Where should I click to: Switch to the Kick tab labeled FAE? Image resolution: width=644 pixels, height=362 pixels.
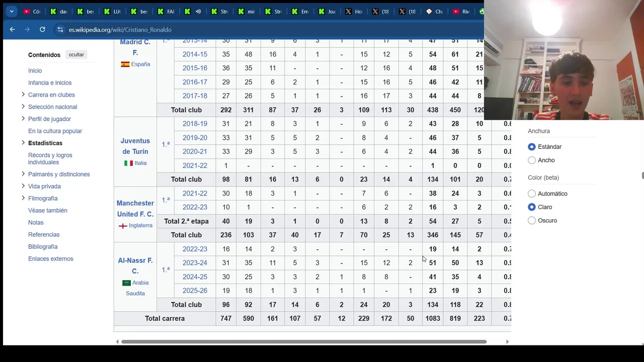tap(167, 12)
